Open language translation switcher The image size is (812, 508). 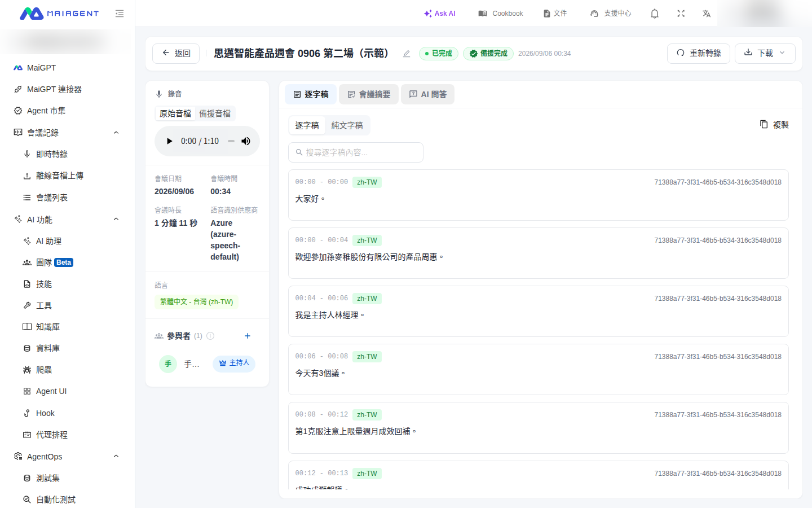click(707, 14)
